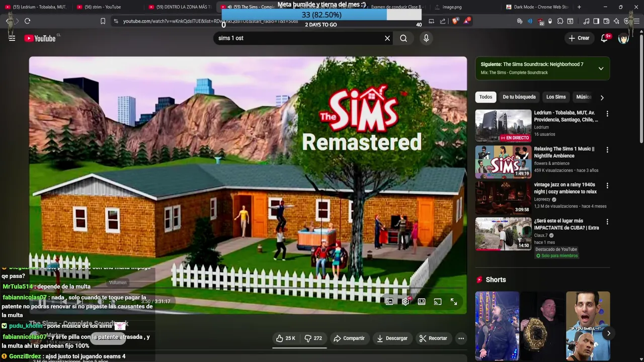644x362 pixels.
Task: Open options for Relaxing Sims 1 Music
Action: click(607, 150)
